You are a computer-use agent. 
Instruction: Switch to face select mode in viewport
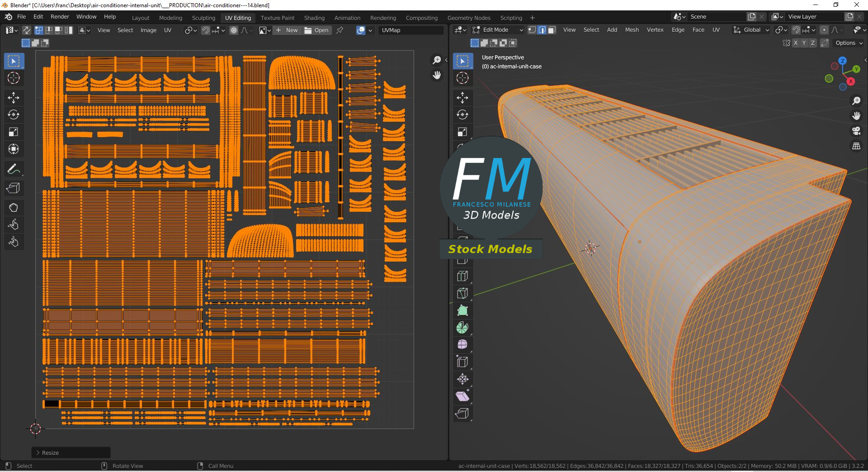tap(552, 30)
